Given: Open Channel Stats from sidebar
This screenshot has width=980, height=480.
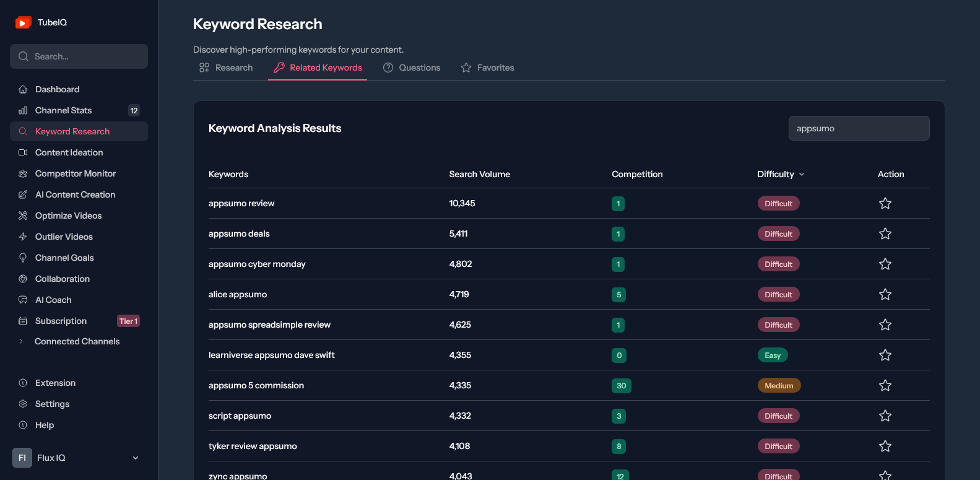Looking at the screenshot, I should pos(79,110).
